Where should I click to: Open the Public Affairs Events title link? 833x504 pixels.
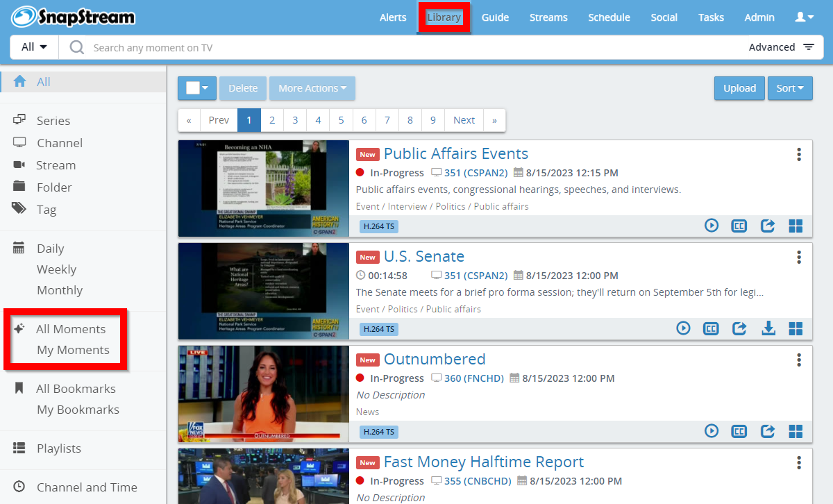point(456,154)
